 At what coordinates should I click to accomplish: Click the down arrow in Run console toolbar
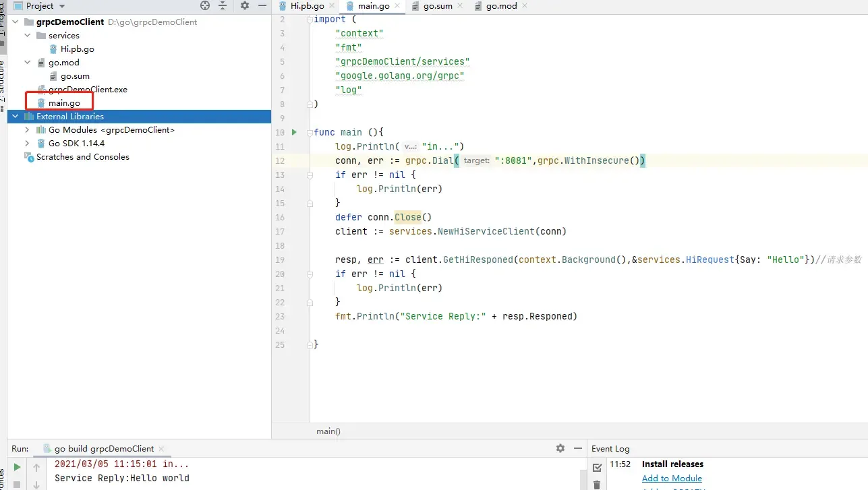pyautogui.click(x=36, y=484)
